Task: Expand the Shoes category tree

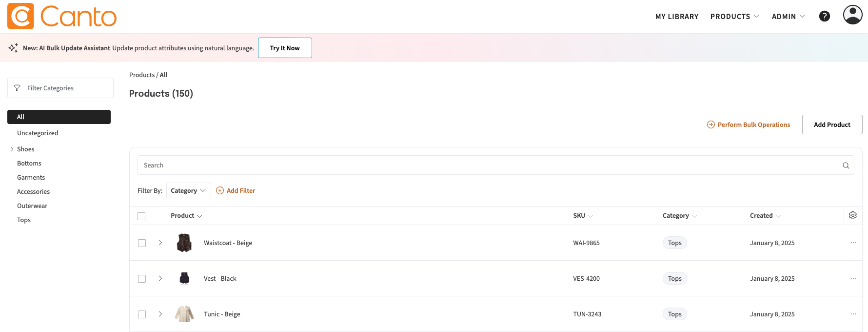Action: tap(12, 149)
